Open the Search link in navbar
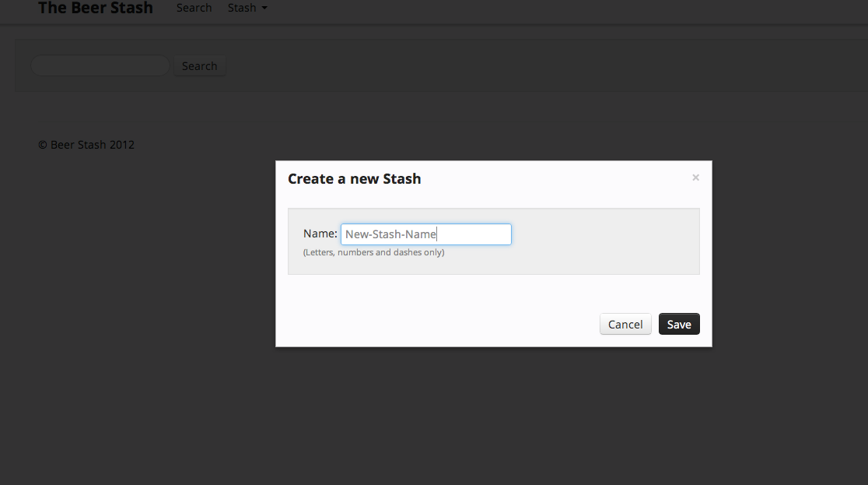868x485 pixels. click(x=194, y=8)
